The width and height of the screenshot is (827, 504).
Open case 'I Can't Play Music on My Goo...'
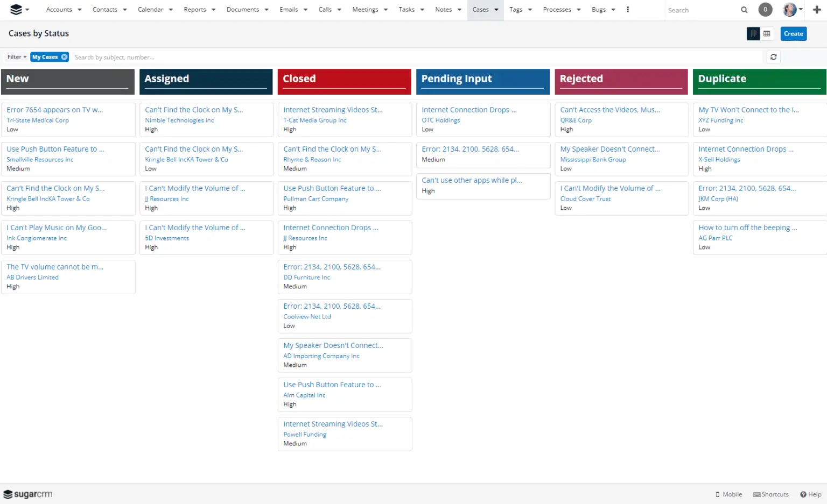point(57,228)
